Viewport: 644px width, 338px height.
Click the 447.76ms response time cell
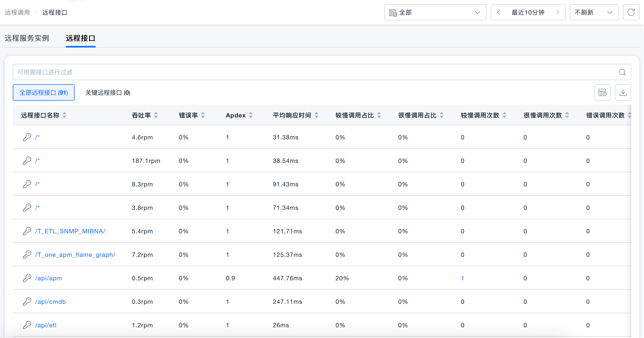[x=287, y=278]
